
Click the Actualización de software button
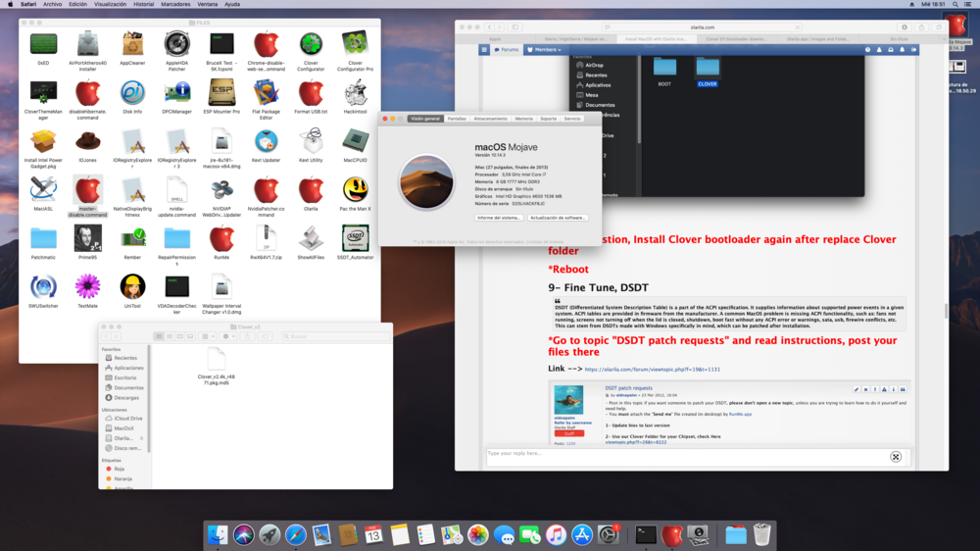coord(558,218)
